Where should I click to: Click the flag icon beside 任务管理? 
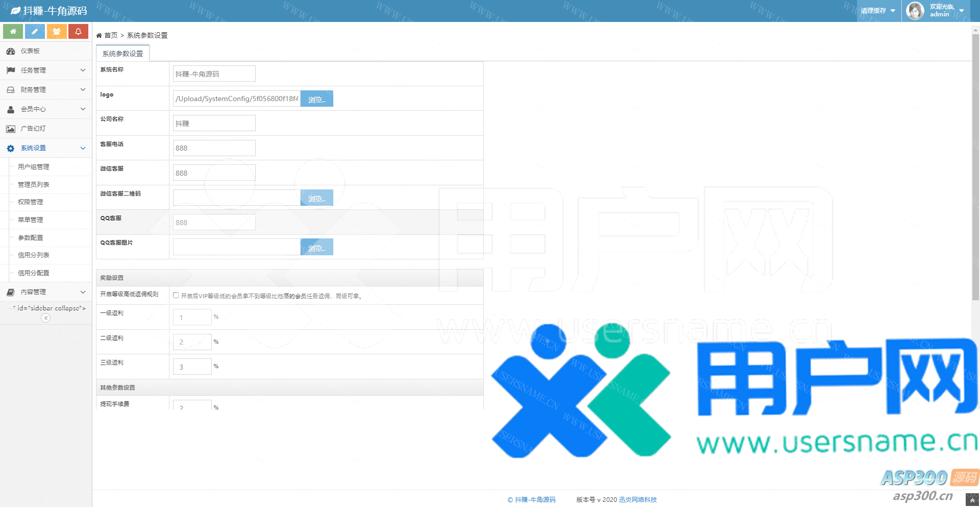11,70
